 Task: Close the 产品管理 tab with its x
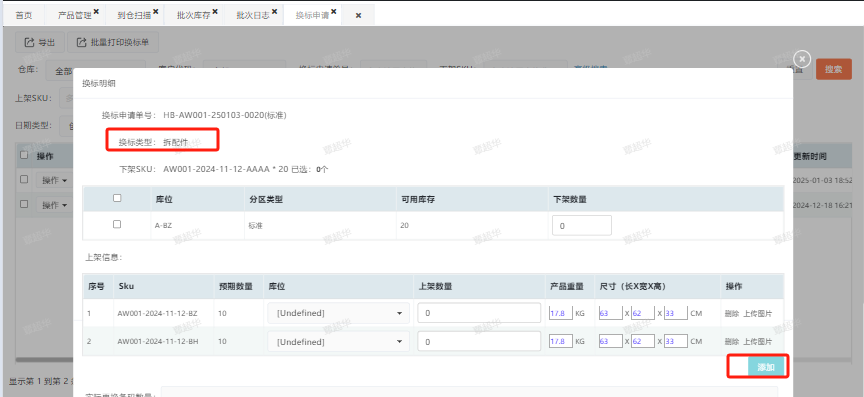pyautogui.click(x=96, y=11)
